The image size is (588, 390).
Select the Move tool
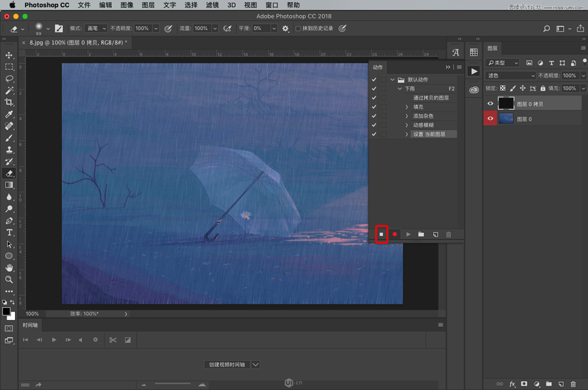[9, 55]
